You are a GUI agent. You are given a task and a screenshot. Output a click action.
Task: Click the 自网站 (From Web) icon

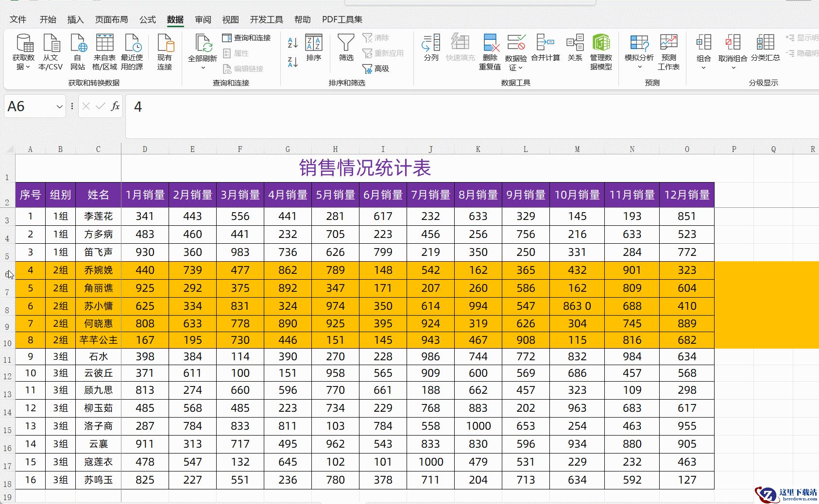click(78, 43)
